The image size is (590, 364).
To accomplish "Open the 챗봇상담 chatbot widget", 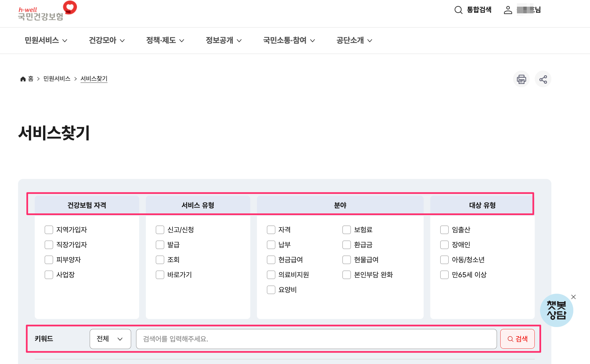I will tap(556, 310).
